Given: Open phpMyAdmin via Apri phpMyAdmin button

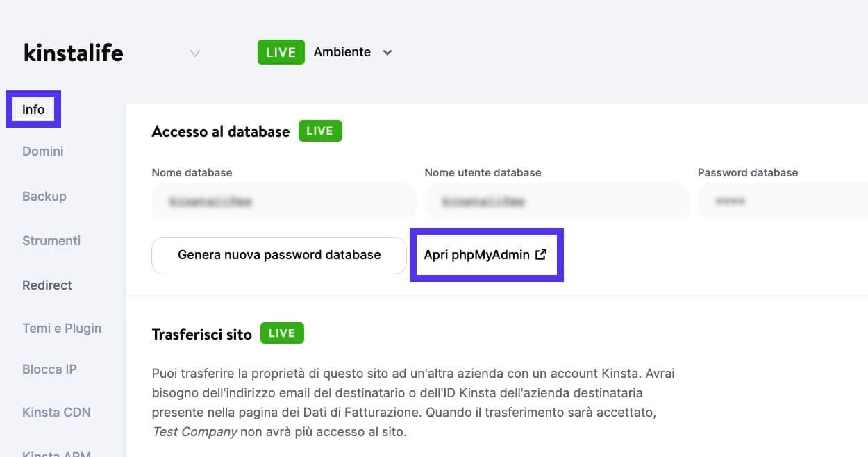Looking at the screenshot, I should pyautogui.click(x=479, y=254).
